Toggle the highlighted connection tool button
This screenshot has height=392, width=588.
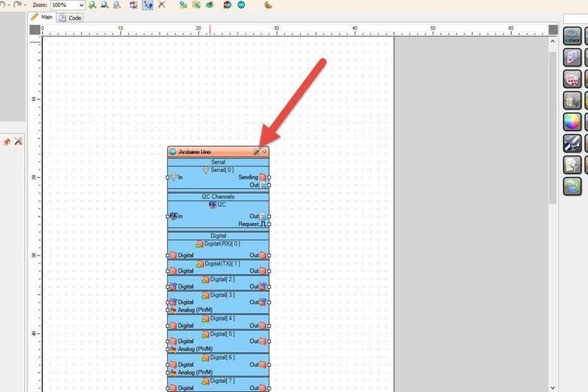[x=148, y=5]
